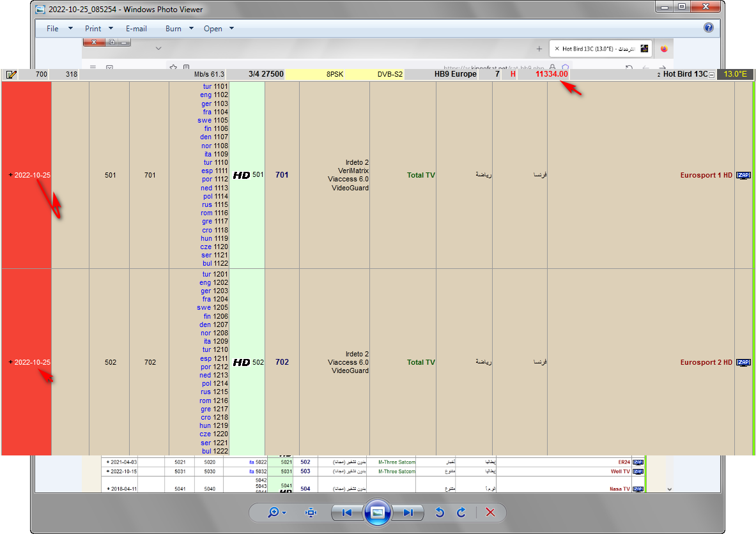Click the 'Mb/s 61.3' bitrate cell
This screenshot has height=534, width=756.
coord(209,74)
